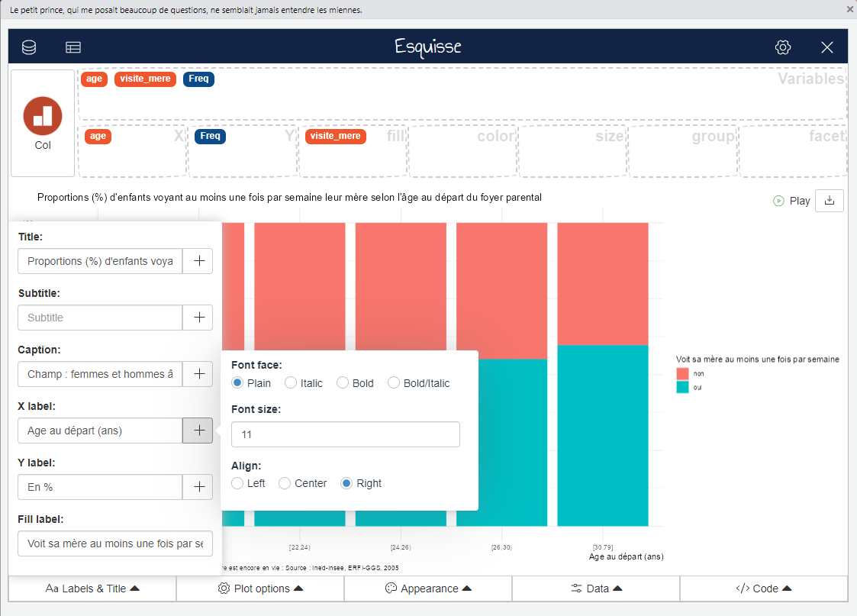
Task: Expand the Plot options menu
Action: point(260,589)
